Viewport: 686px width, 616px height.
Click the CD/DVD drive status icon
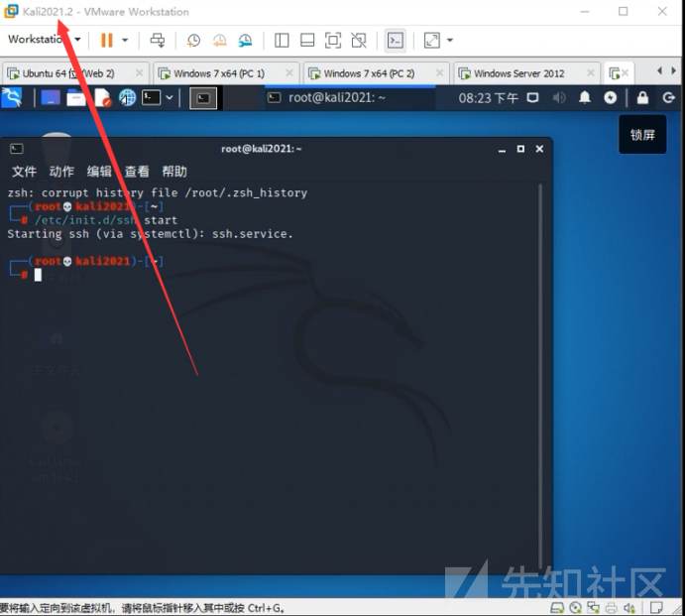click(576, 608)
